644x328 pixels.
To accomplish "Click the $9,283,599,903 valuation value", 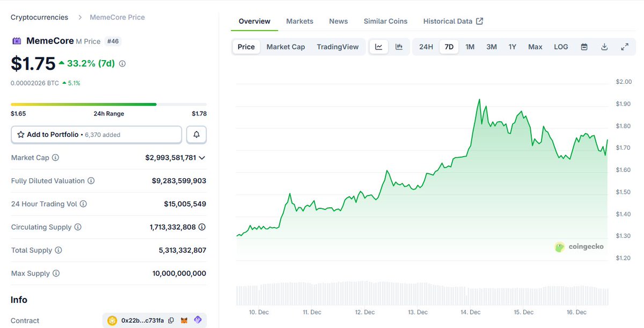I will coord(179,181).
